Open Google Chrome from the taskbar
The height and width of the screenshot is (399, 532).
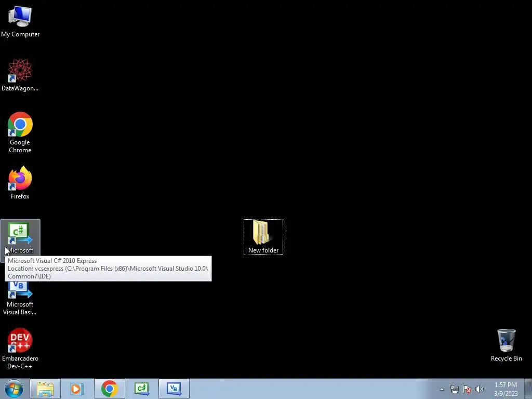tap(109, 389)
